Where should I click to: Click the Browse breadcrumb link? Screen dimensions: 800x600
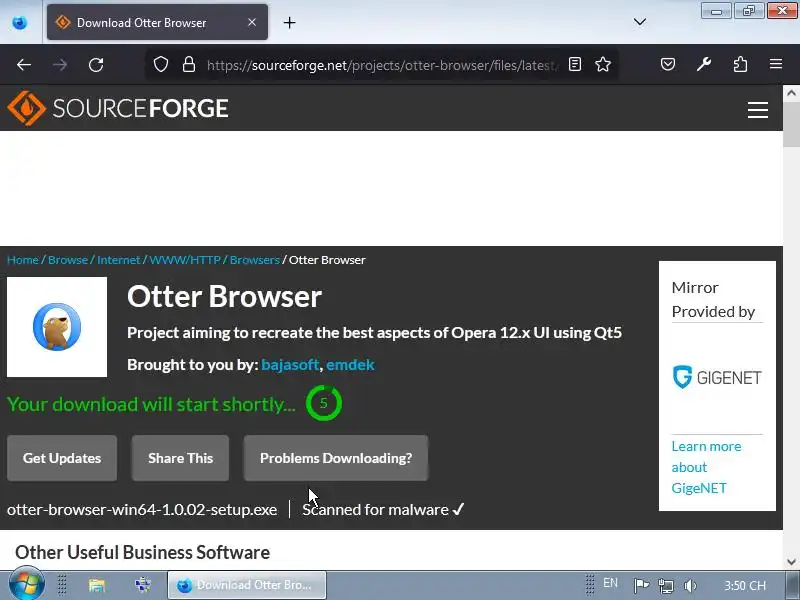68,260
